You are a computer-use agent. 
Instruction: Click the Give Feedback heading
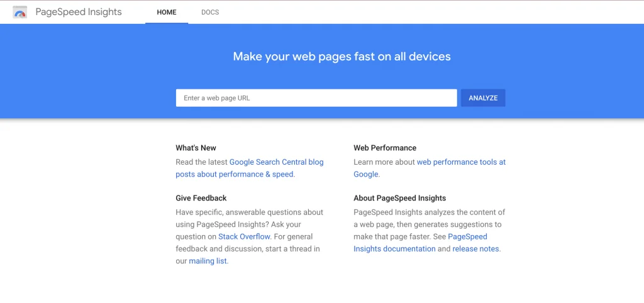click(201, 198)
